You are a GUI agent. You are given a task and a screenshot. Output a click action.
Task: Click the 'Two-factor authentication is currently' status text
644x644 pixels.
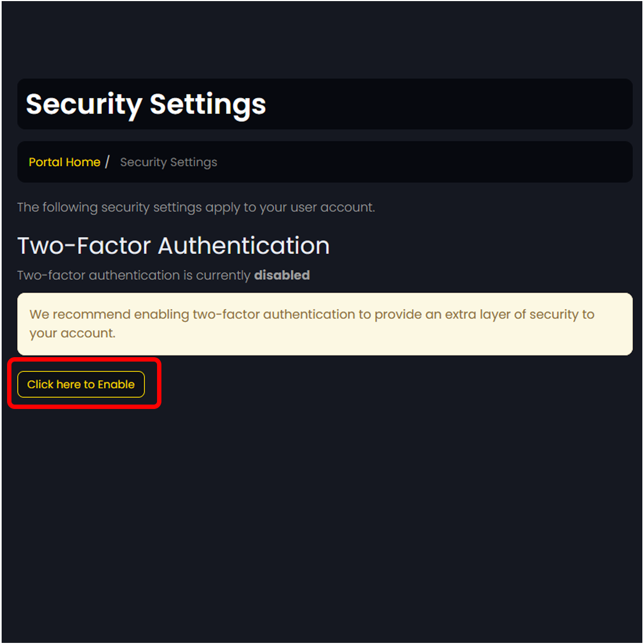point(134,275)
